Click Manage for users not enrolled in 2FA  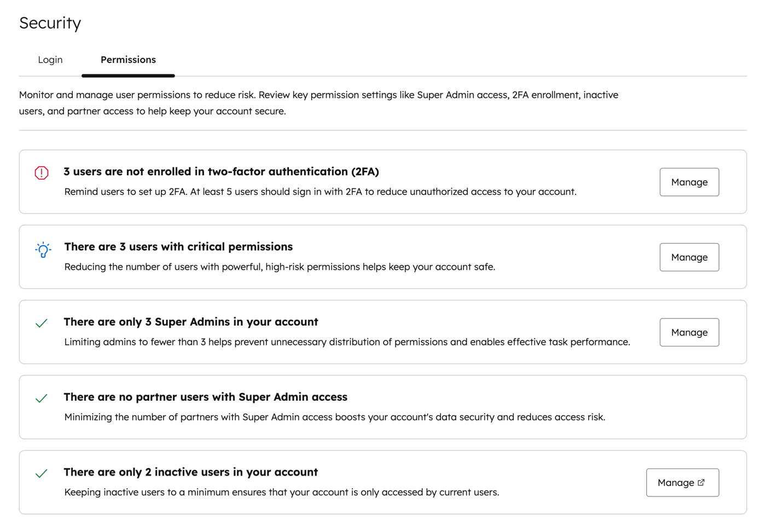[x=689, y=182]
